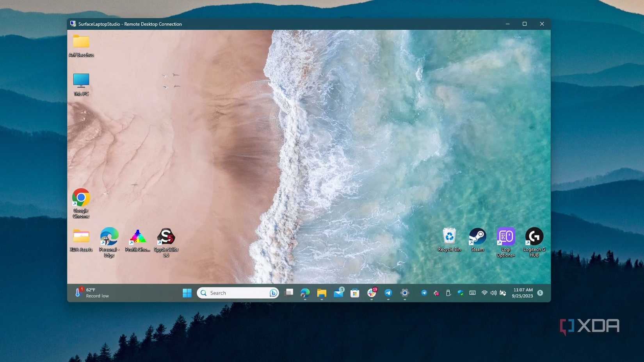The image size is (644, 362).
Task: Launch Steam from the desktop
Action: click(477, 235)
